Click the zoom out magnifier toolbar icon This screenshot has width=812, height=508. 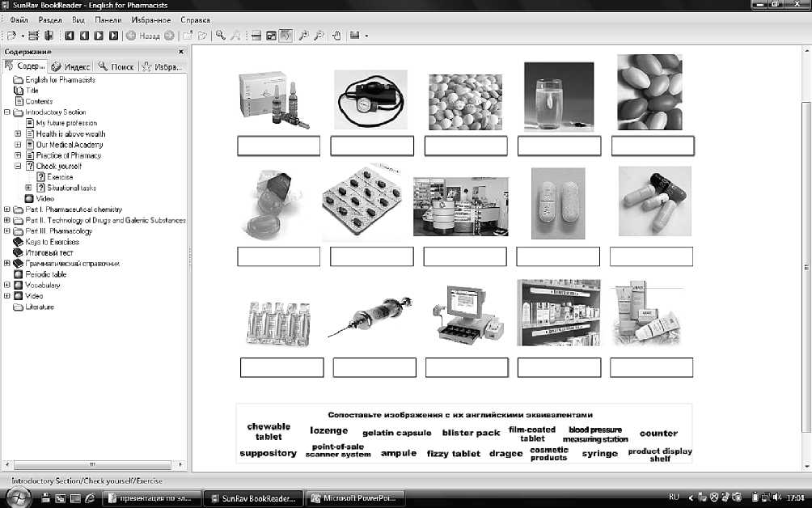319,36
